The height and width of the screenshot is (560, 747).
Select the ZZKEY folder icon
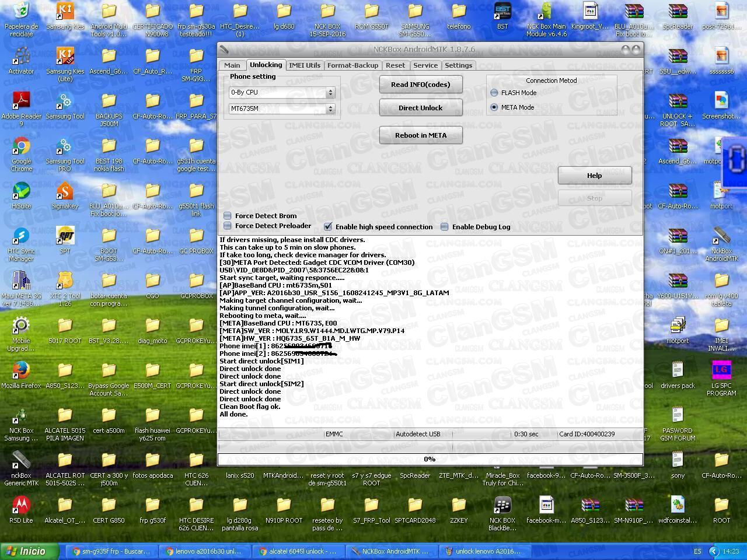(459, 510)
